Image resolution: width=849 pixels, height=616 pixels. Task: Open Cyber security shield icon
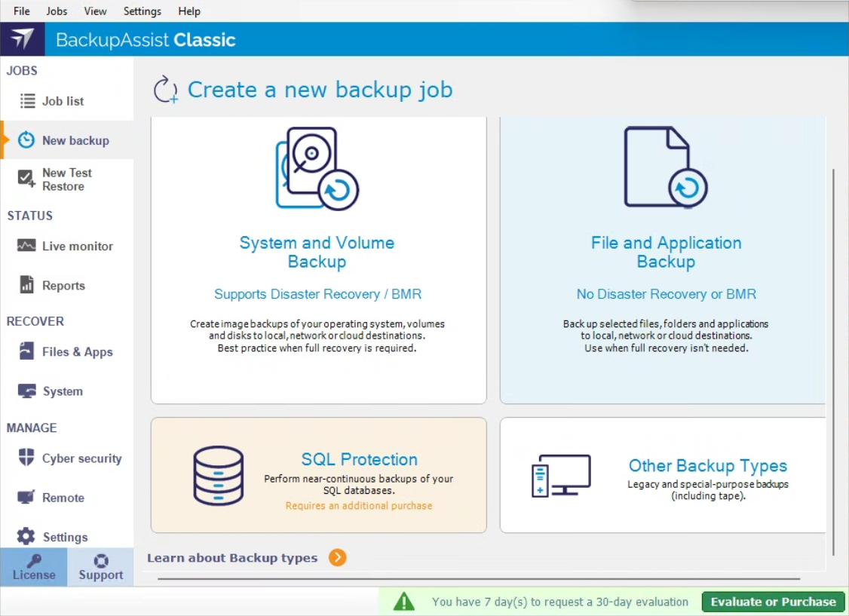(x=26, y=458)
